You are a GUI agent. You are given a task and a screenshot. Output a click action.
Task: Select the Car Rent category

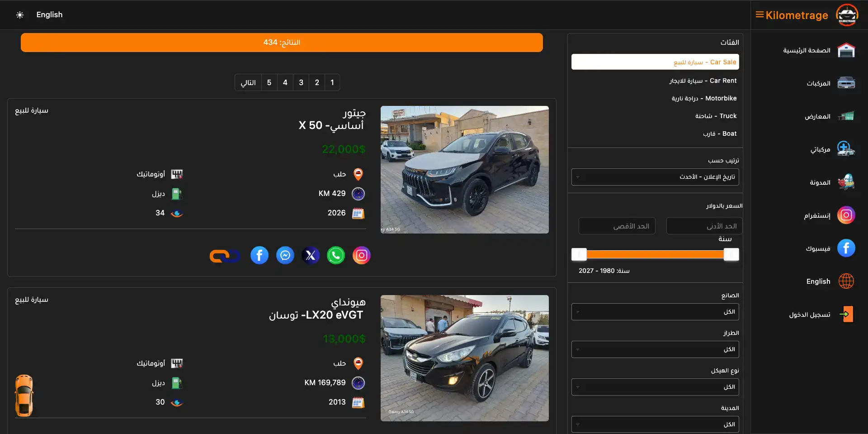click(x=655, y=81)
